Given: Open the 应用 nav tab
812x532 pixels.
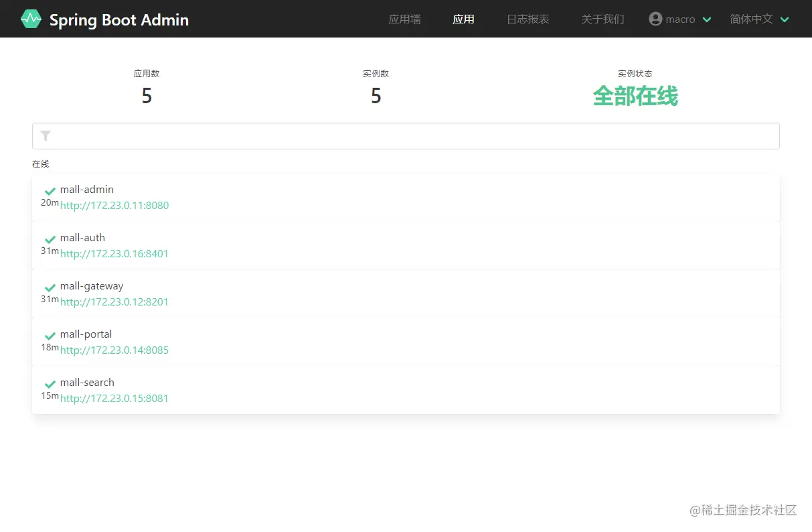Looking at the screenshot, I should pyautogui.click(x=463, y=19).
